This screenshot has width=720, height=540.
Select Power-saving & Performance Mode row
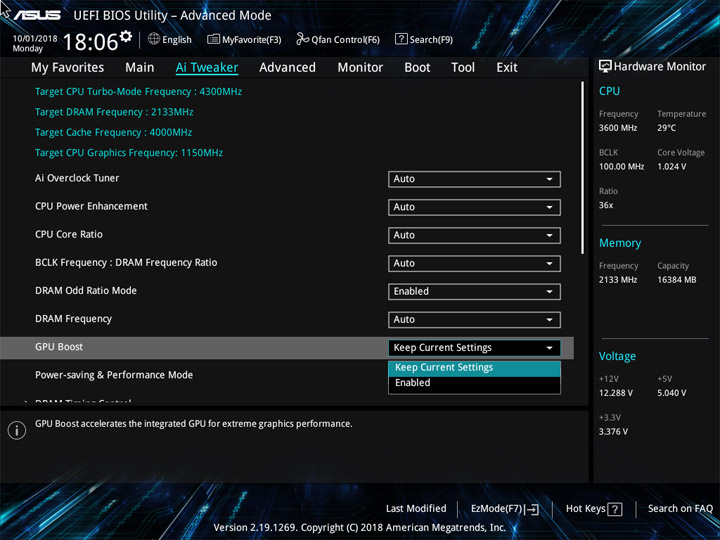[x=114, y=375]
